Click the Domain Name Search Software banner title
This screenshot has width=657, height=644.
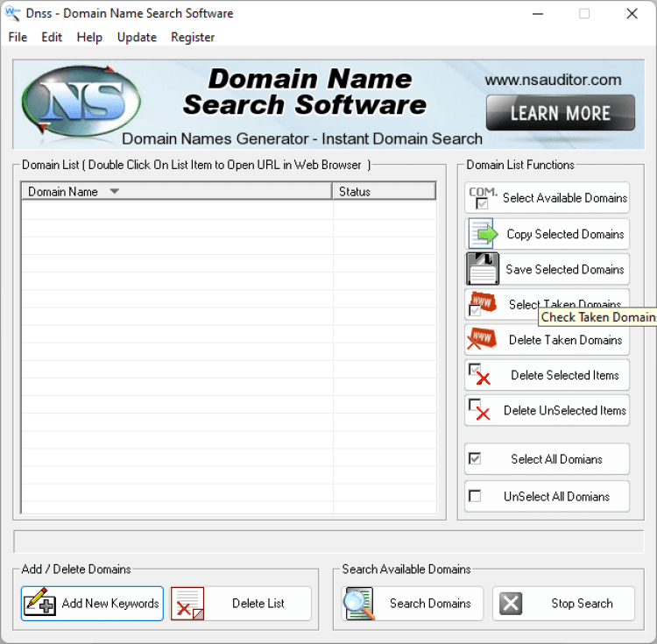click(305, 92)
